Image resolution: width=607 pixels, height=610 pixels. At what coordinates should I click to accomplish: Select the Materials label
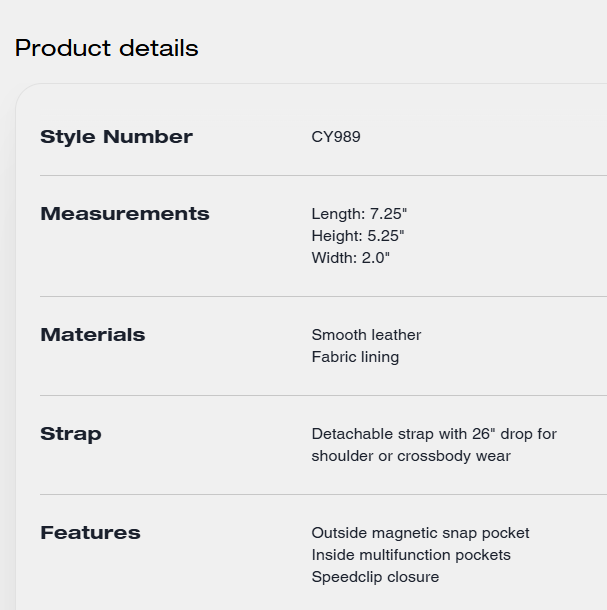pos(93,335)
